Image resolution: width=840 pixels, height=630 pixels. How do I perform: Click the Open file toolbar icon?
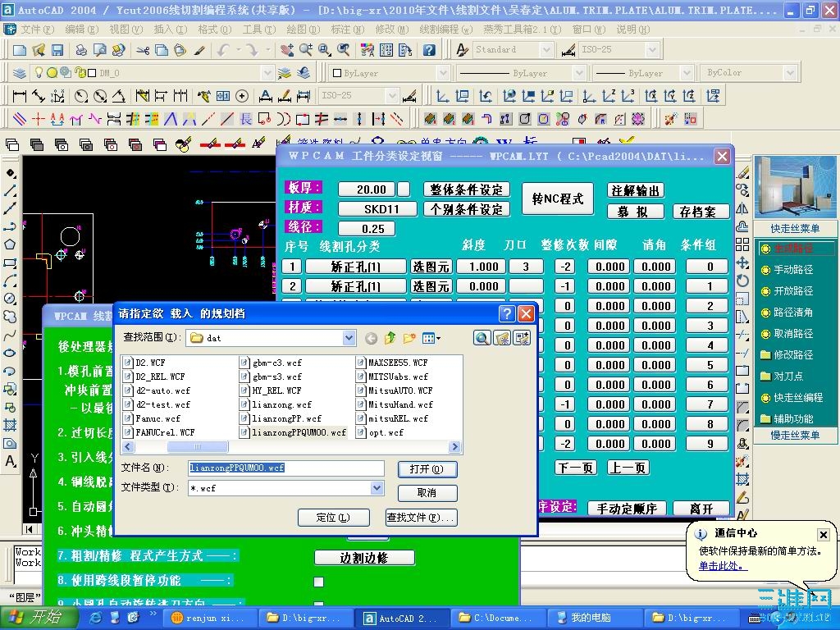tap(39, 50)
